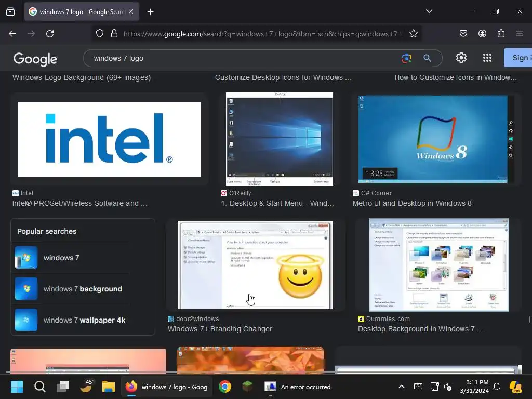Show hidden system tray icons chevron

click(402, 387)
